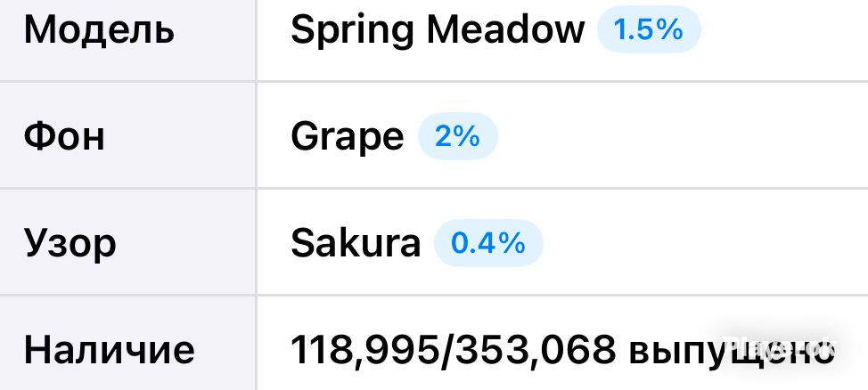
Task: Click the Наличие row label
Action: point(109,350)
